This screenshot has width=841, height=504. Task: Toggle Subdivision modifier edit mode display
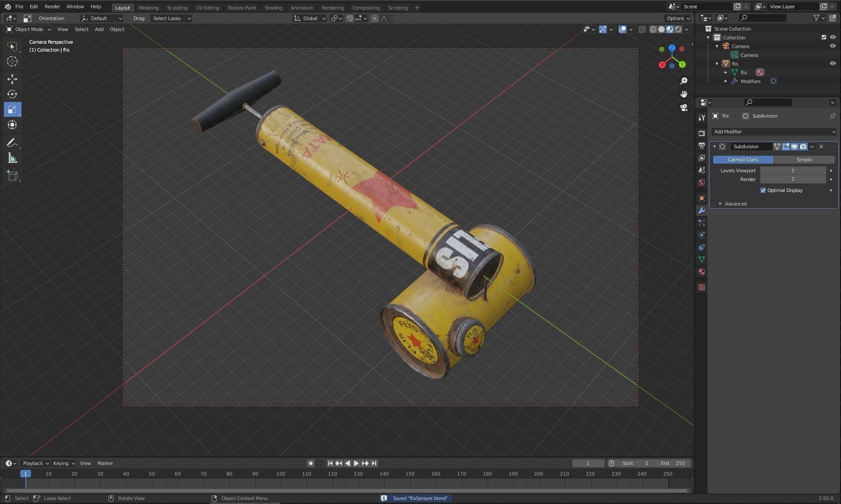pyautogui.click(x=785, y=147)
